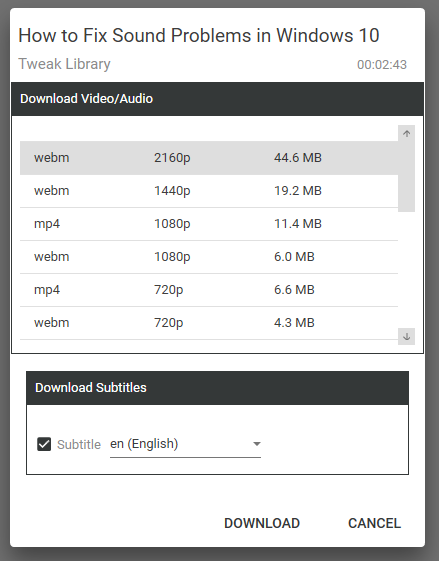
Task: Select the webm 720p 4.3 MB row
Action: tap(209, 323)
